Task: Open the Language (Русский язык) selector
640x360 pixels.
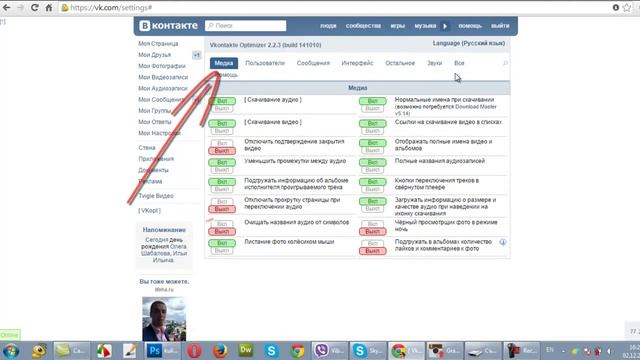Action: click(x=469, y=43)
